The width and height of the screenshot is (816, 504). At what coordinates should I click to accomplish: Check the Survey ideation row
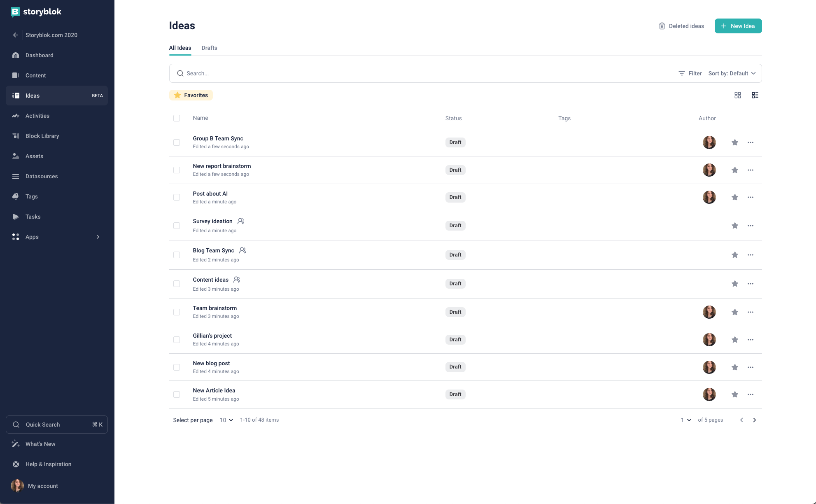pos(177,226)
